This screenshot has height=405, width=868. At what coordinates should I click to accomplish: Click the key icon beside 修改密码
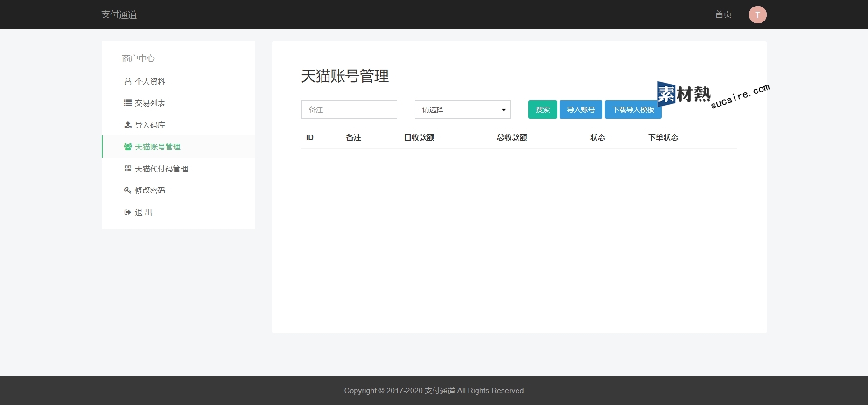127,190
